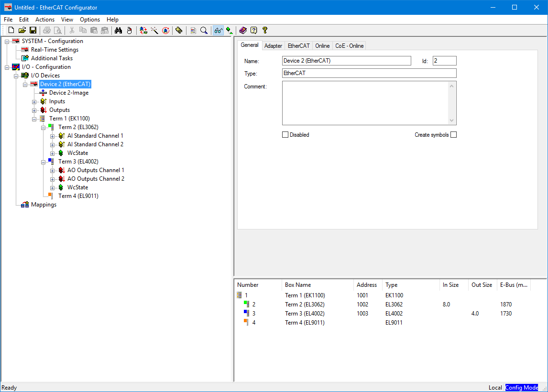The width and height of the screenshot is (548, 392).
Task: Click the E-Bus column header
Action: (514, 285)
